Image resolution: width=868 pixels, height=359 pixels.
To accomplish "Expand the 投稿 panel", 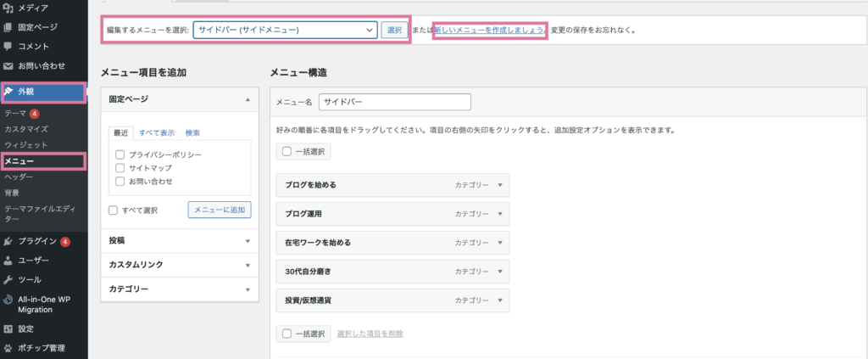I will [x=180, y=241].
